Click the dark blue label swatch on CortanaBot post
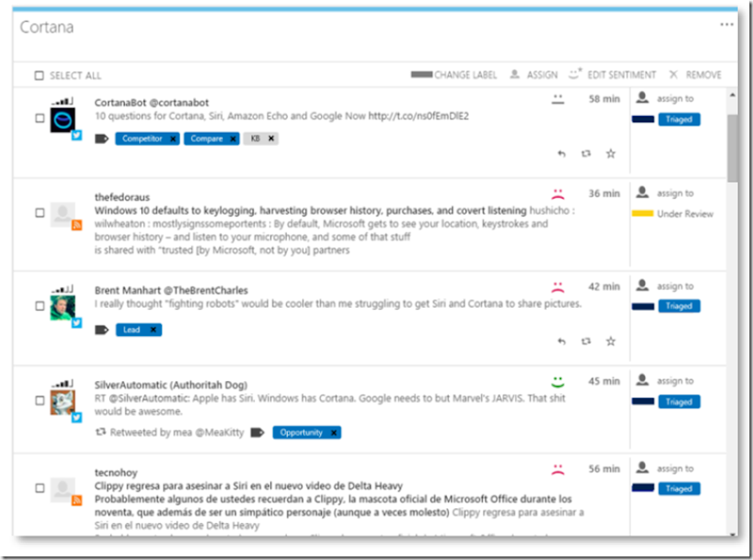Screen dimensions: 753x560 [643, 120]
